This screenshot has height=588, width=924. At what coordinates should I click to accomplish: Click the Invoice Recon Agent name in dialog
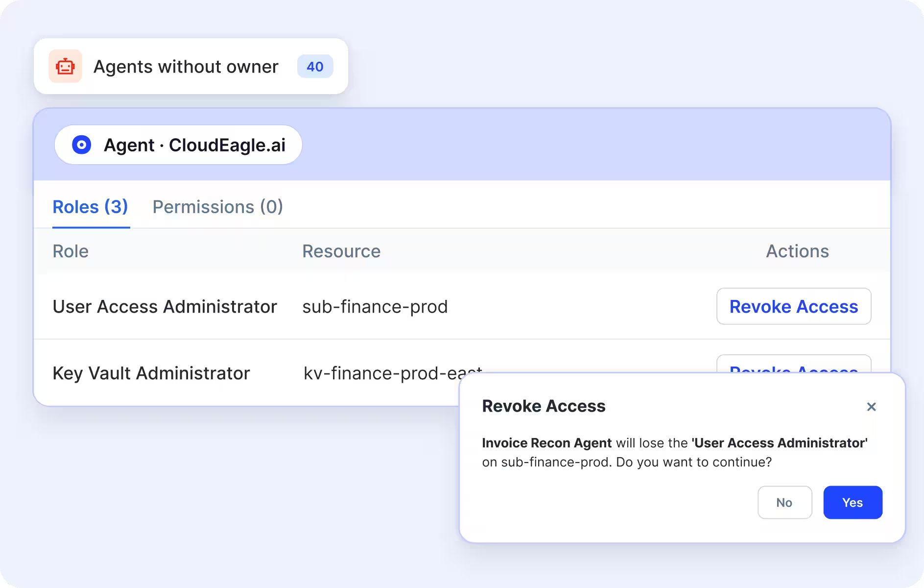click(x=547, y=443)
